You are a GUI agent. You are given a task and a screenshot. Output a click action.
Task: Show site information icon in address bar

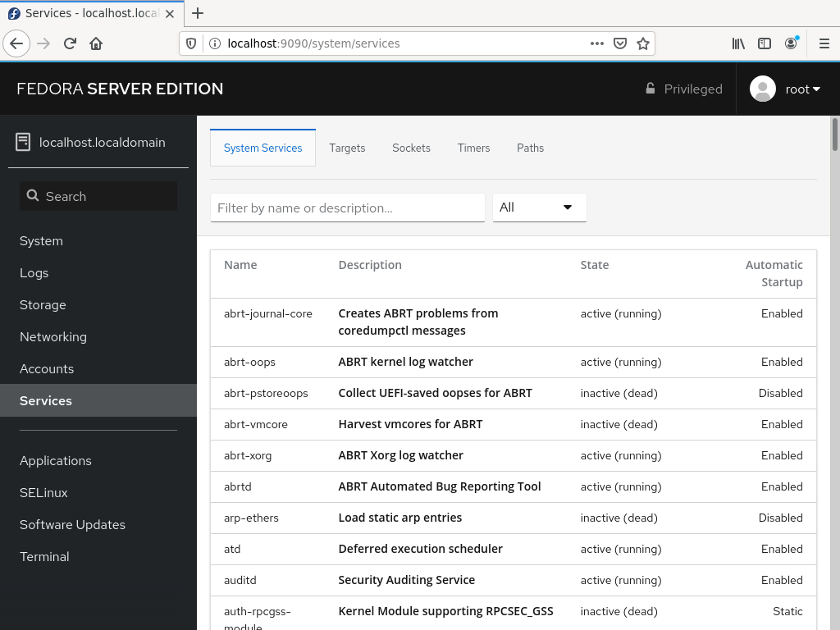[214, 43]
